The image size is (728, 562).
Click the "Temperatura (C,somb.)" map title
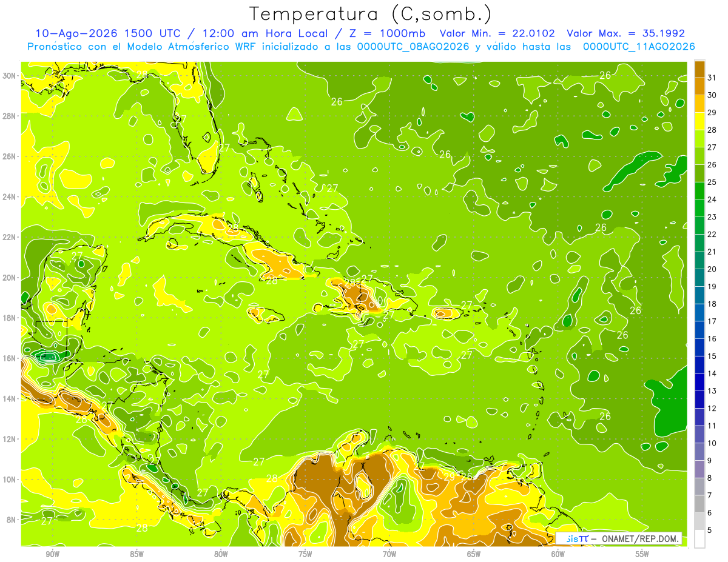[371, 14]
